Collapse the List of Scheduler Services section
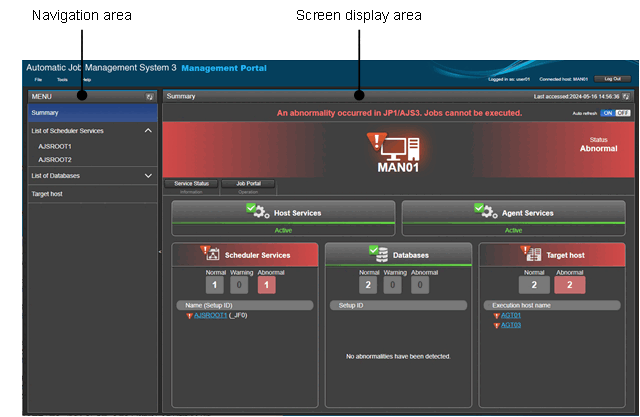 (148, 130)
